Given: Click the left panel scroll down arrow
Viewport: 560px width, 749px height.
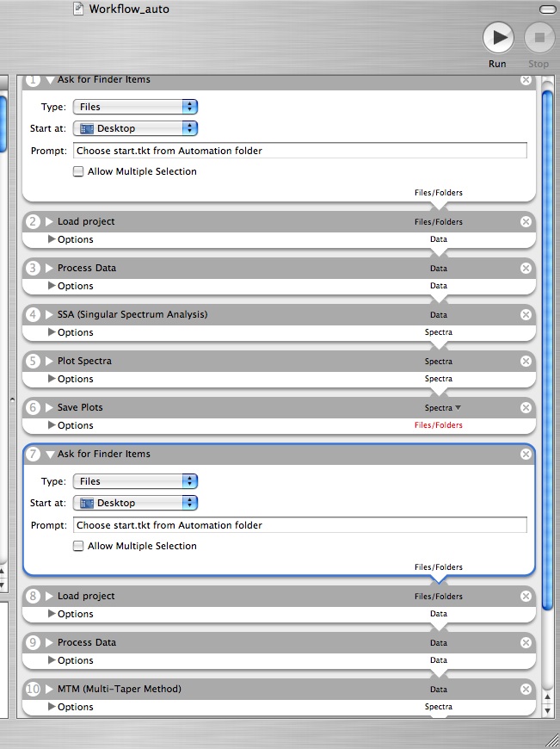Looking at the screenshot, I should tap(2, 585).
